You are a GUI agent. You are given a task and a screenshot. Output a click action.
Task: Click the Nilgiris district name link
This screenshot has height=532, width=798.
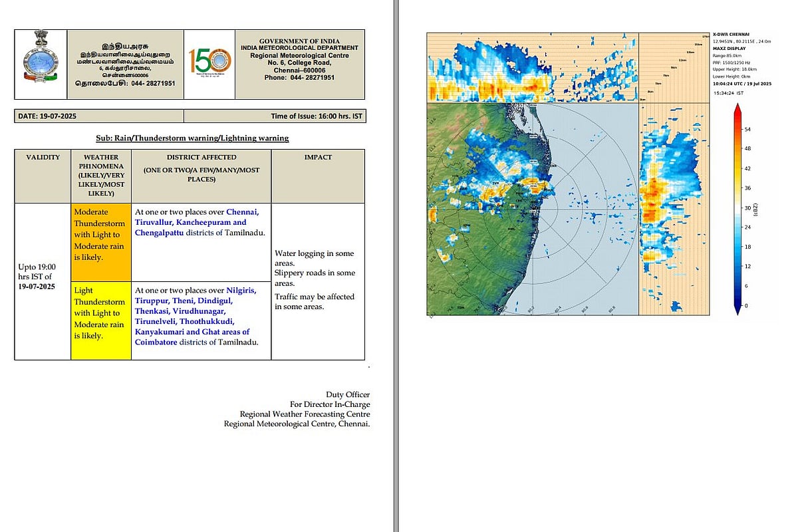click(x=241, y=290)
